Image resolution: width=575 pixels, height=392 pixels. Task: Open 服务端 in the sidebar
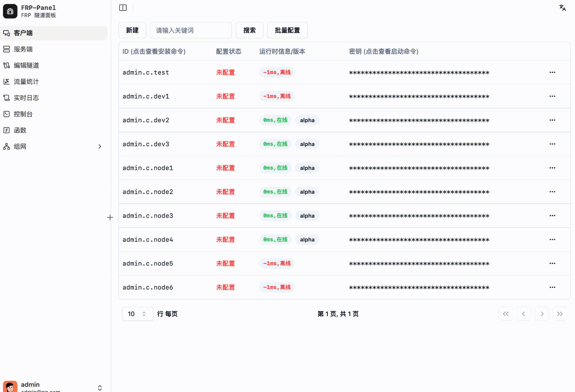[x=23, y=49]
